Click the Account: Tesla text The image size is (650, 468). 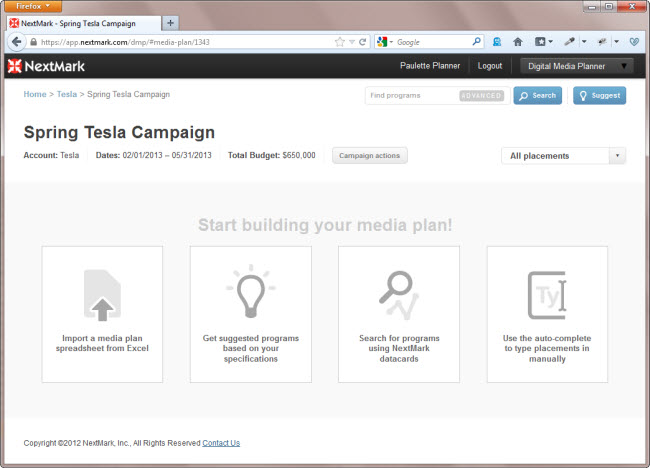[51, 155]
